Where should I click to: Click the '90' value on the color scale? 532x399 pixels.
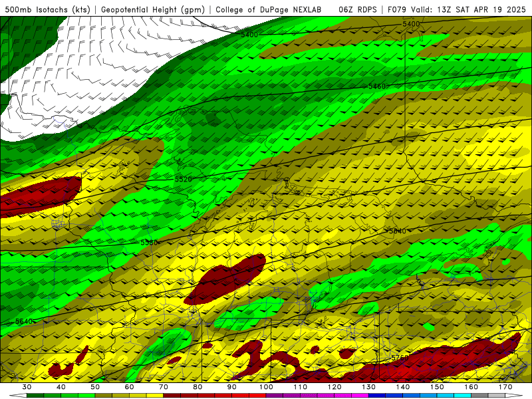[232, 387]
